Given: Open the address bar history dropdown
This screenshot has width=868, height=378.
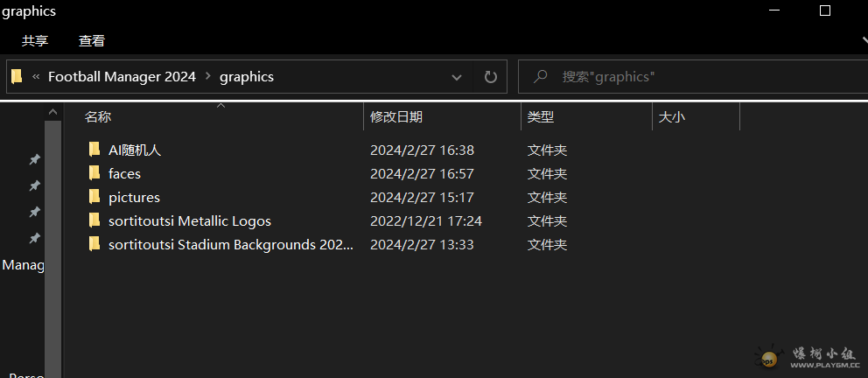Looking at the screenshot, I should pyautogui.click(x=457, y=77).
